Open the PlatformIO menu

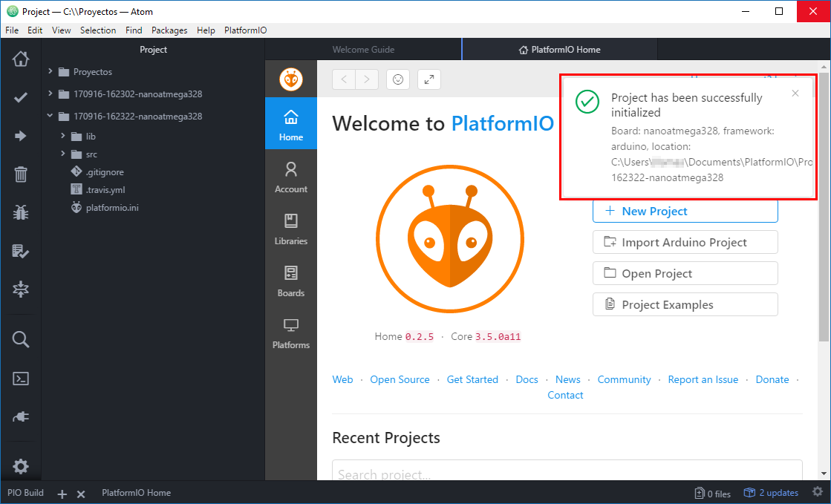[x=245, y=30]
